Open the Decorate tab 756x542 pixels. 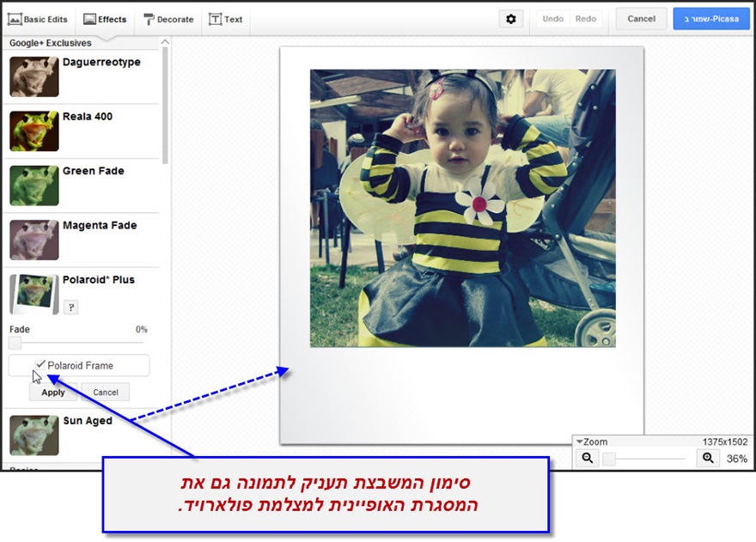168,17
